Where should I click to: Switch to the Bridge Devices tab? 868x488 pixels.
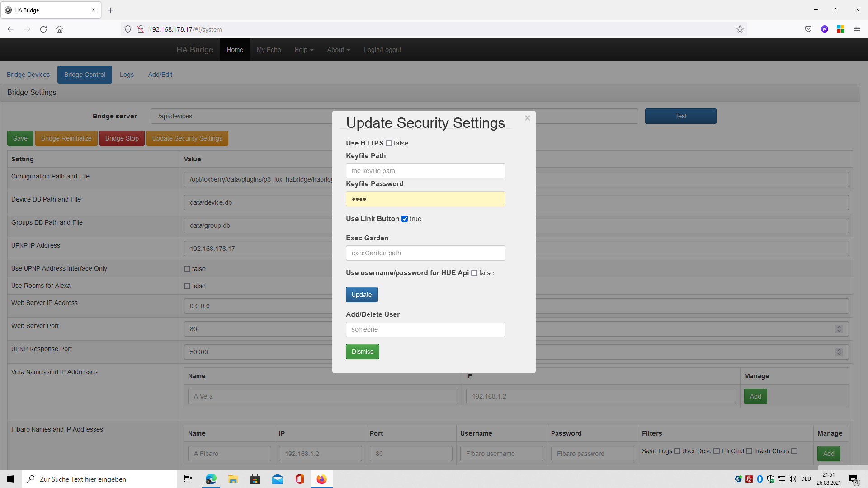tap(28, 75)
